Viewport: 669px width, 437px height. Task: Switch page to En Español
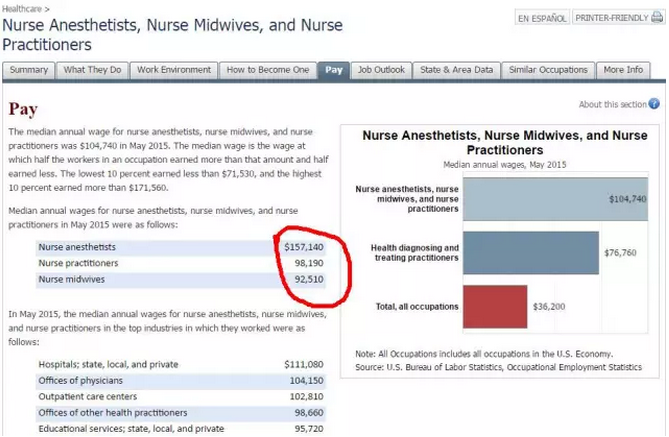542,18
